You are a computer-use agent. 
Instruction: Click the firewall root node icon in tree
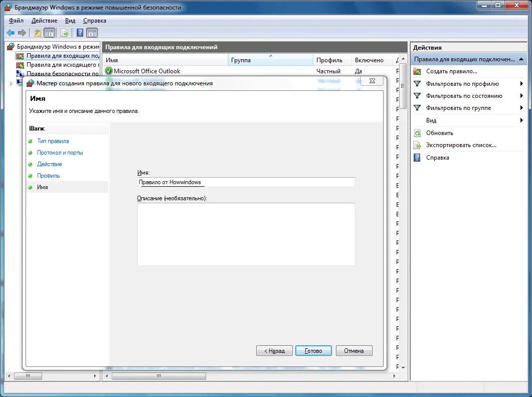(x=11, y=47)
